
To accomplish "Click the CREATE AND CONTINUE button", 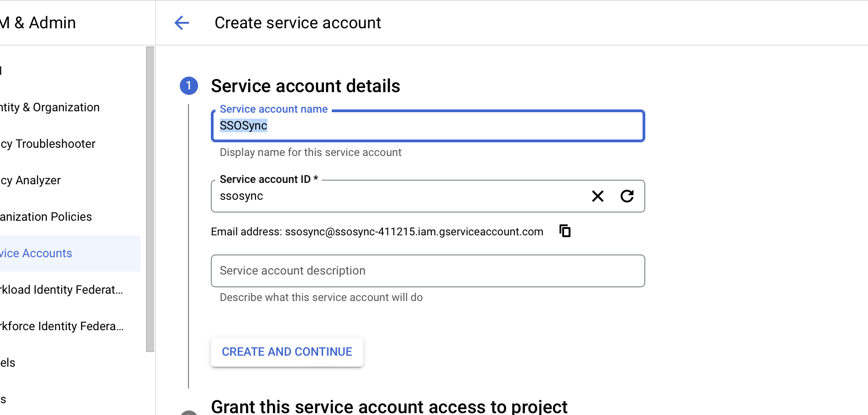I will tap(287, 352).
